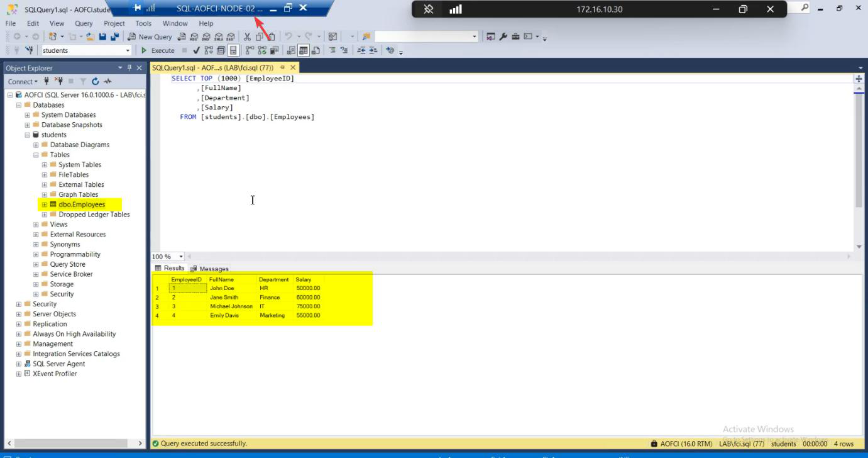Switch to the Messages tab

(210, 269)
